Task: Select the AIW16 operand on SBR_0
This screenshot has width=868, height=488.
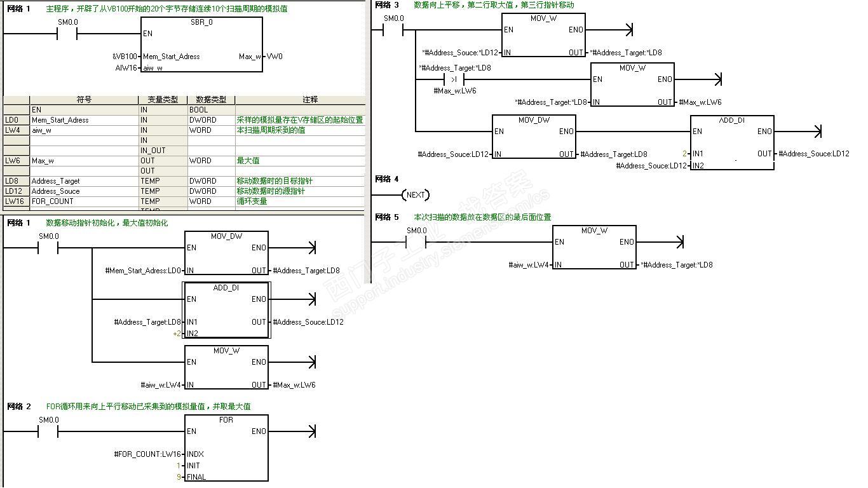Action: point(126,67)
